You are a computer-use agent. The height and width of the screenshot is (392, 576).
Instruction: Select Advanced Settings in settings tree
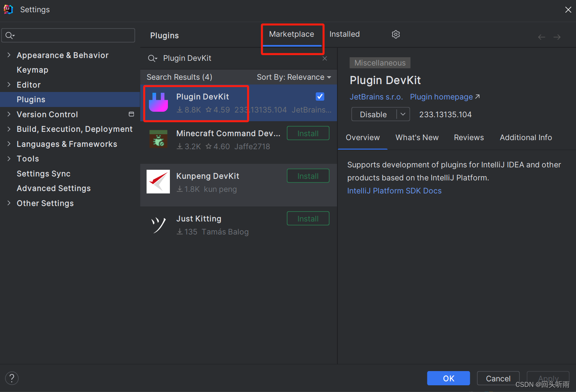click(x=54, y=188)
